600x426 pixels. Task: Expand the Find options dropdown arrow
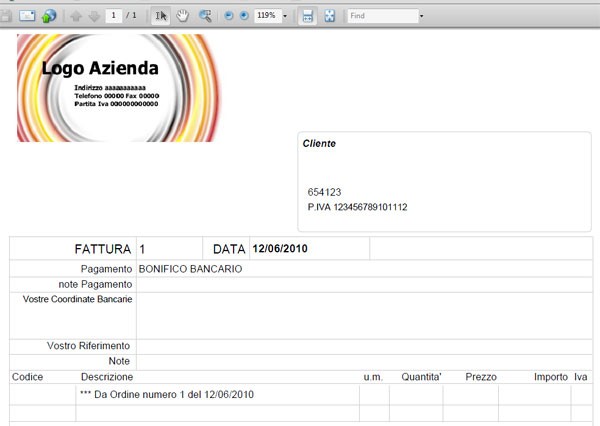click(x=422, y=16)
